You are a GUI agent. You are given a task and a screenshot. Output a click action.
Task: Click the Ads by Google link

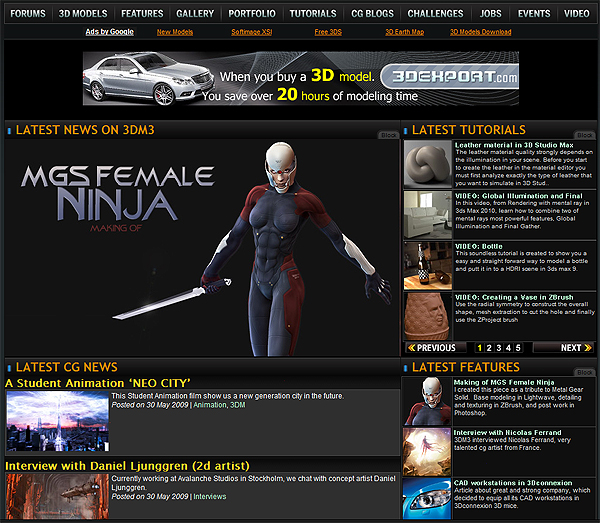click(109, 32)
